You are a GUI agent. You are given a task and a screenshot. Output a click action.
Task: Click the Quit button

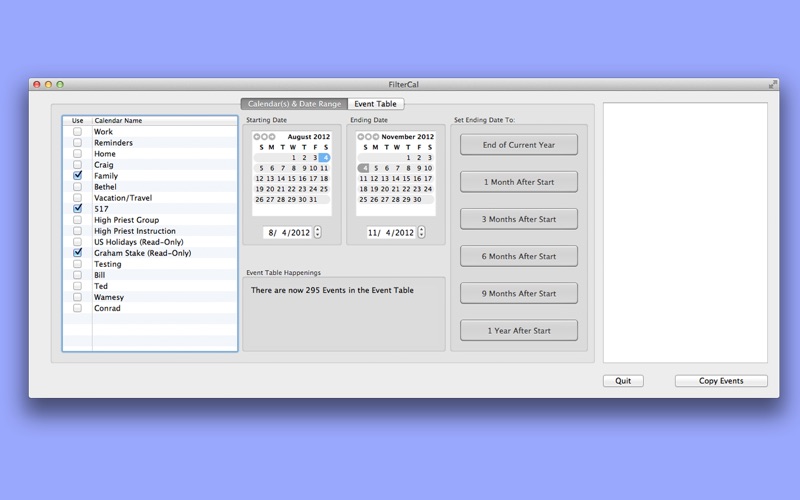(623, 381)
